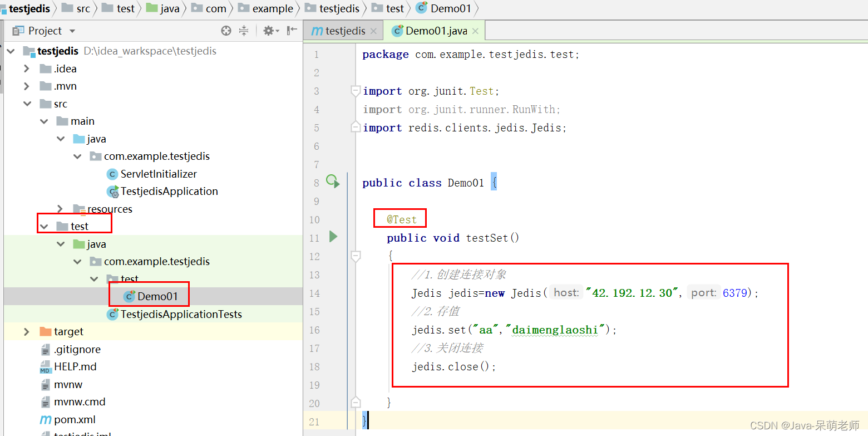Expand the .mvn folder
This screenshot has height=436, width=868.
coord(27,86)
